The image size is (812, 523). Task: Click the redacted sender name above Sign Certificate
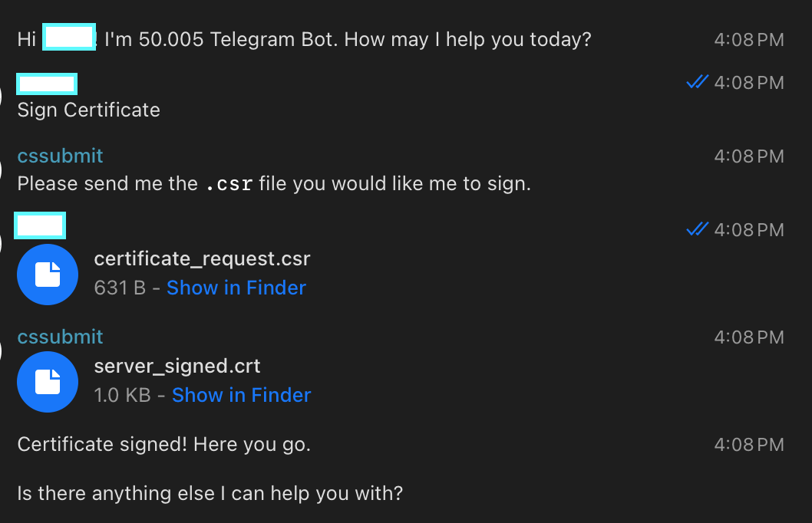[x=47, y=84]
